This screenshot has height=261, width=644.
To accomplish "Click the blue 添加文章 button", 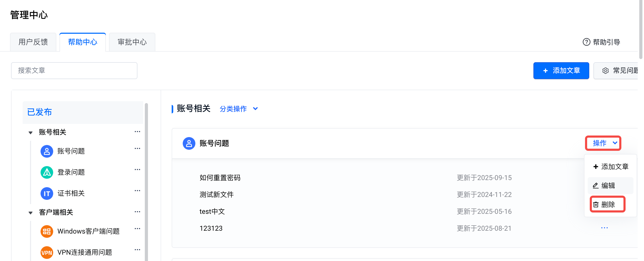I will coord(561,71).
